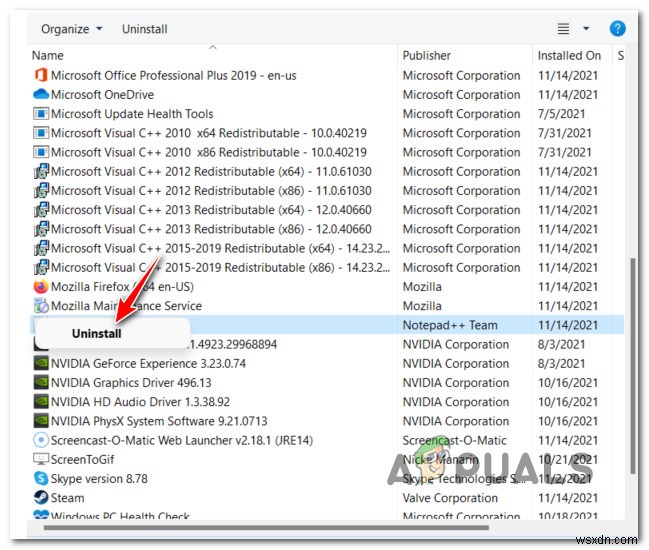Click the Mozilla Maintenance Service icon
The image size is (649, 550).
point(41,306)
